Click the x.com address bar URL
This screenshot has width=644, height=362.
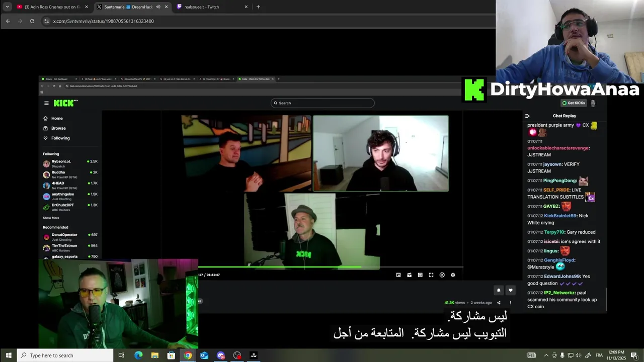point(104,21)
